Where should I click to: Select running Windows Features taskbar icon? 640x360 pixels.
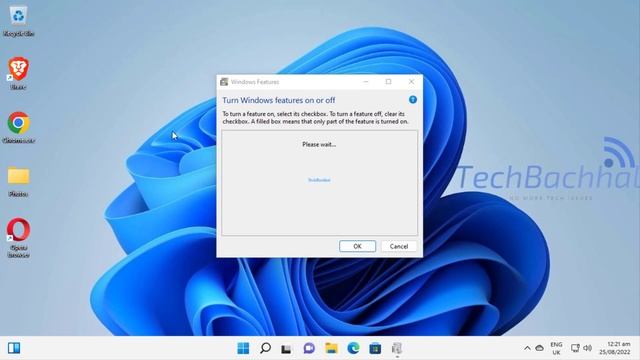click(x=397, y=348)
